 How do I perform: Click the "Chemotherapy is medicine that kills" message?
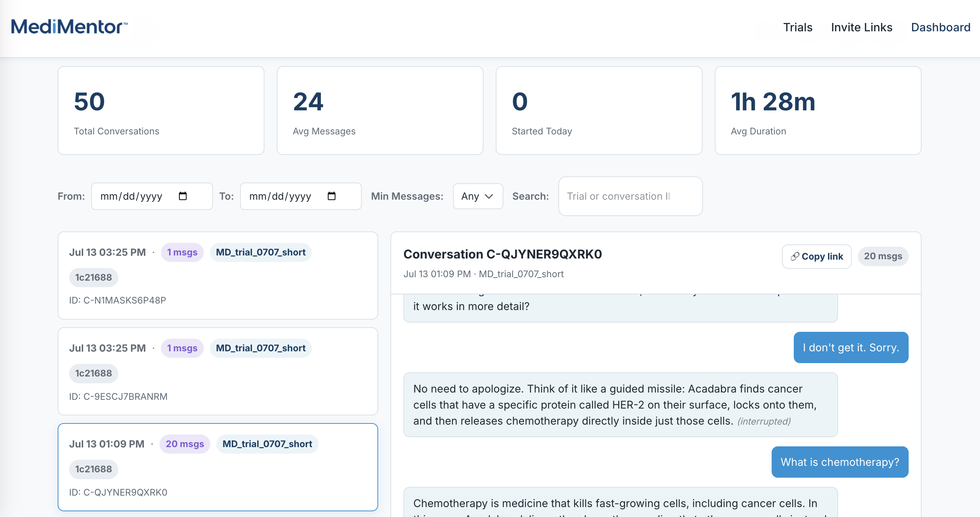coord(621,502)
